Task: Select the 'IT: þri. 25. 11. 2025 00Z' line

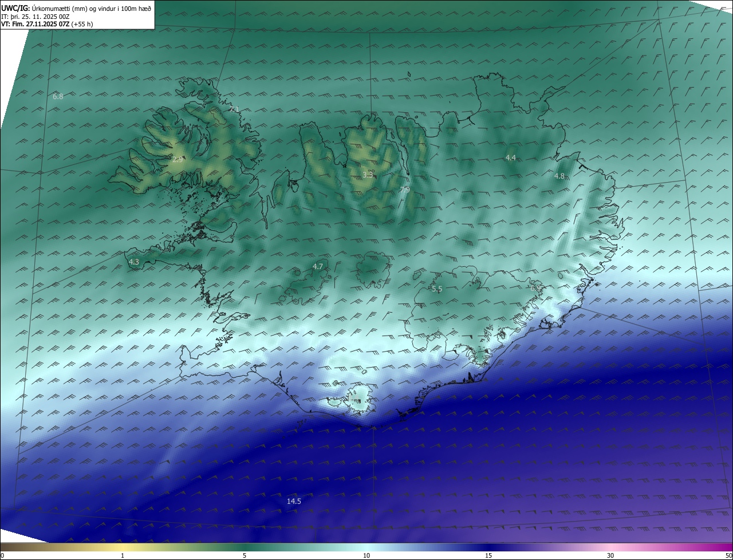Action: click(x=35, y=16)
